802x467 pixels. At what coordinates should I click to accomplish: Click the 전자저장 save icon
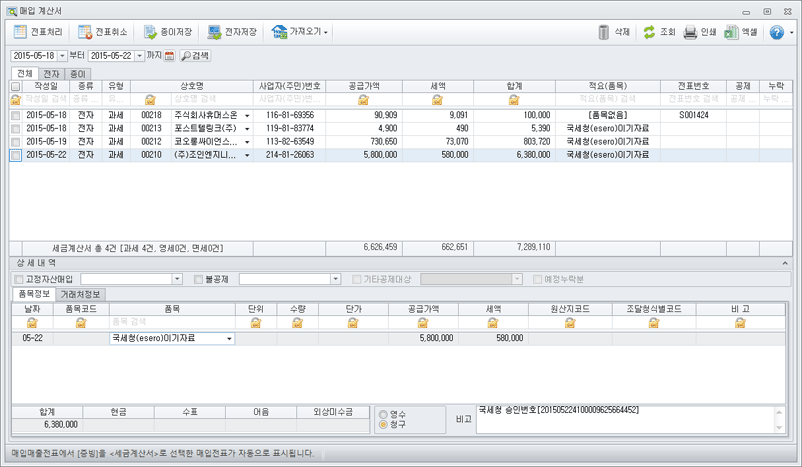214,32
